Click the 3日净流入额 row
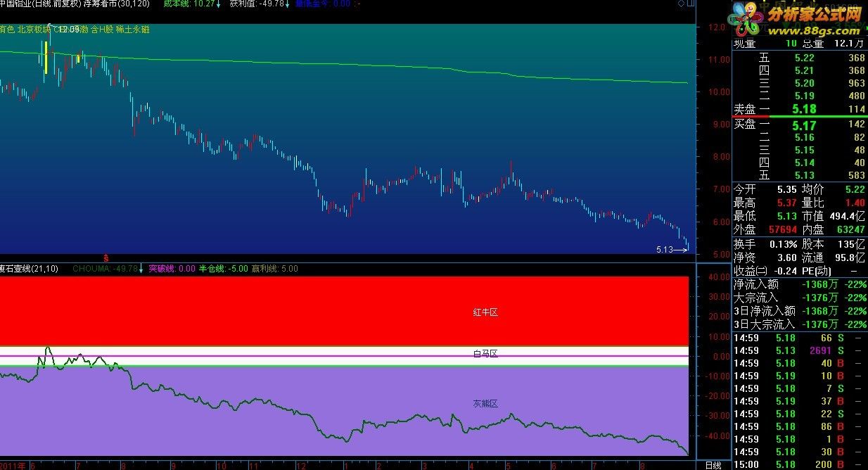Viewport: 868px width, 470px height. (800, 311)
